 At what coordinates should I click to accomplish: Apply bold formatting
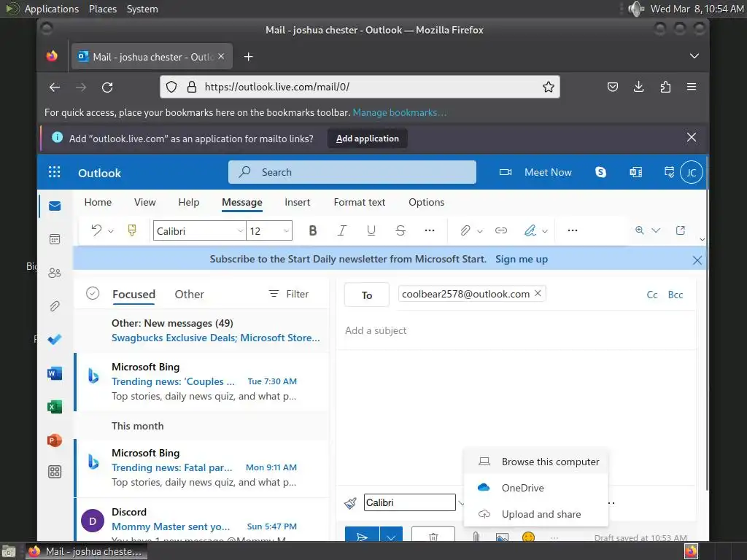312,230
